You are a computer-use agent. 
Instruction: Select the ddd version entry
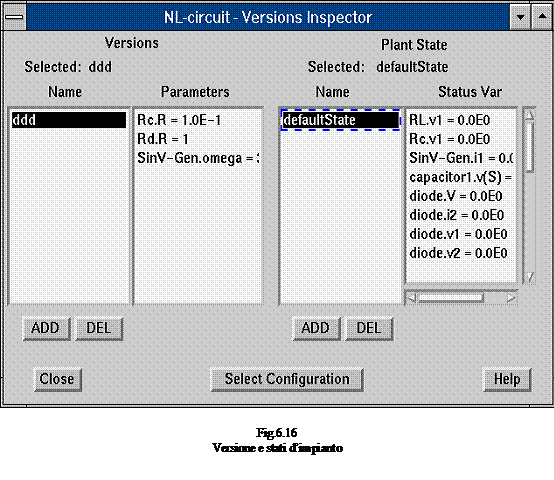69,120
